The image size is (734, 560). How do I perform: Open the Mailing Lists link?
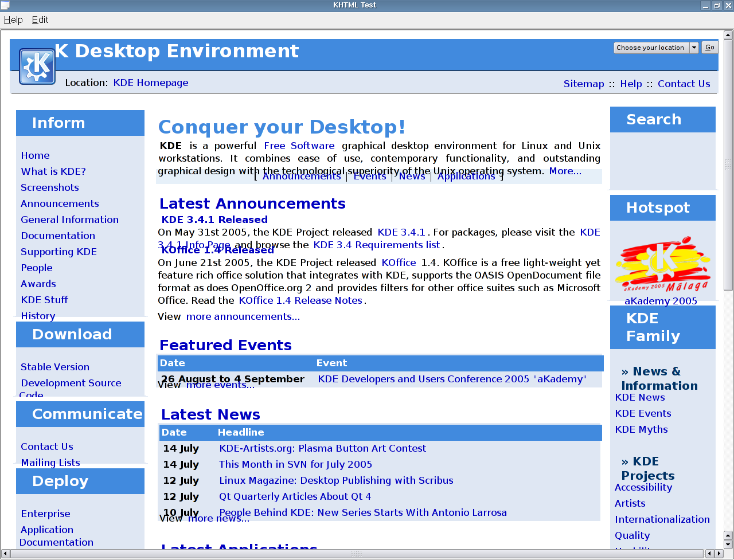[50, 463]
